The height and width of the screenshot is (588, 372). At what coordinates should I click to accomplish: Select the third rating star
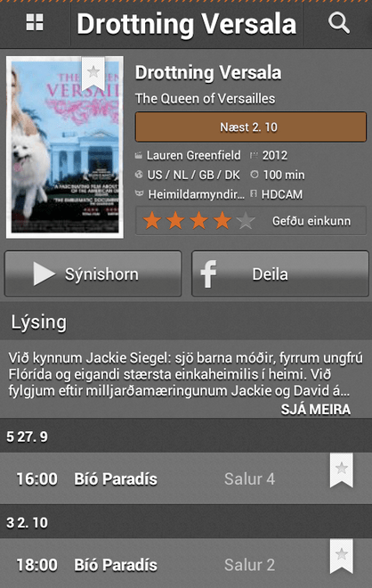[199, 221]
